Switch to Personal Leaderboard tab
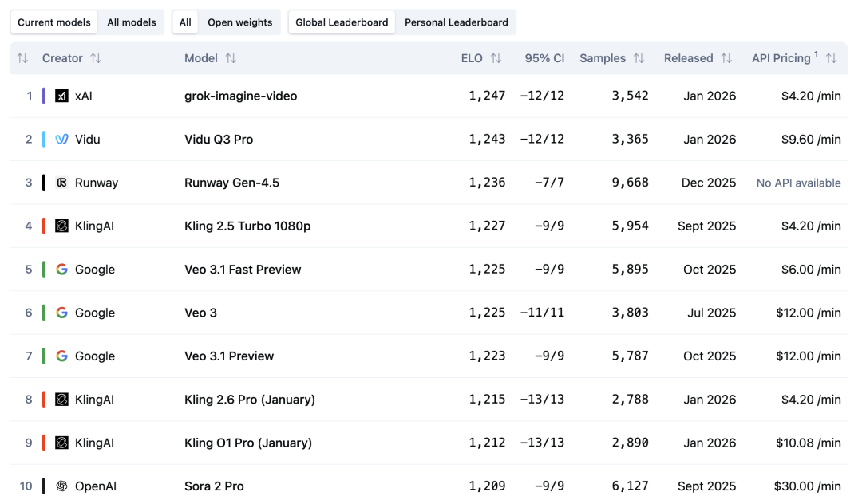862x504 pixels. click(457, 22)
